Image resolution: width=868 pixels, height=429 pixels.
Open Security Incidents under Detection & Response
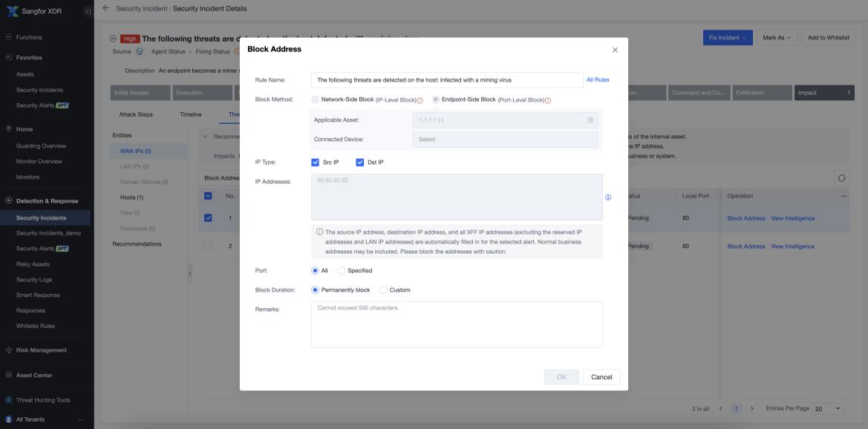coord(41,218)
